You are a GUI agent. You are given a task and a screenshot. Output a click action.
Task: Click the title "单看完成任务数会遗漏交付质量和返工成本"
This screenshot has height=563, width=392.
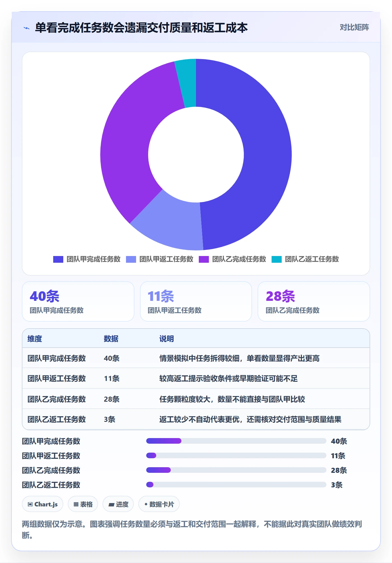(141, 28)
